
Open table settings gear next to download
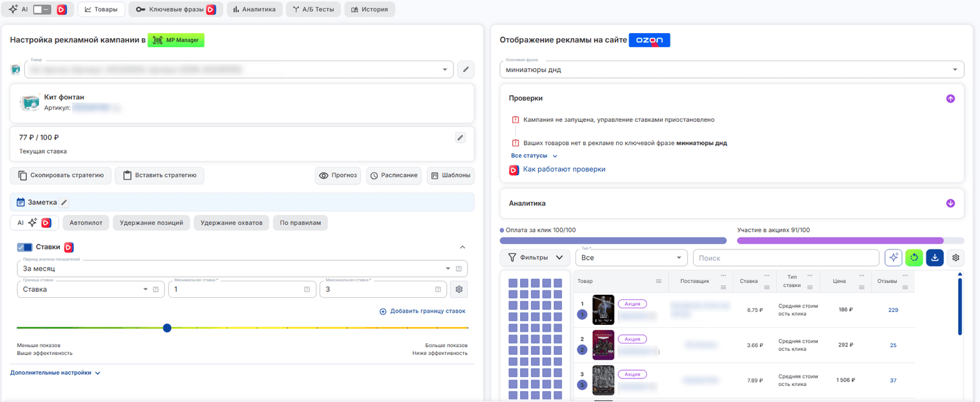(x=956, y=258)
